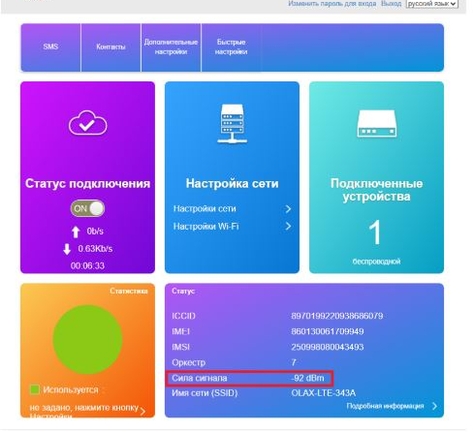
Task: Open the SMS menu tab
Action: (51, 47)
